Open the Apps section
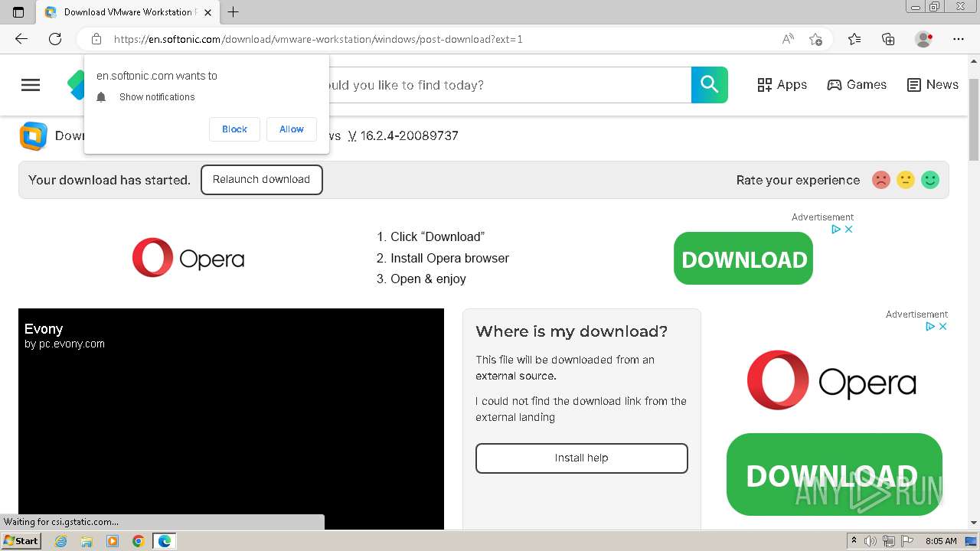This screenshot has height=551, width=980. click(782, 85)
